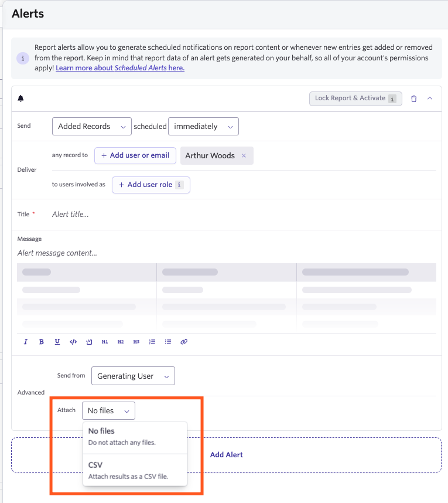Image resolution: width=448 pixels, height=503 pixels.
Task: Click the blockquote icon in the toolbar
Action: (x=89, y=342)
